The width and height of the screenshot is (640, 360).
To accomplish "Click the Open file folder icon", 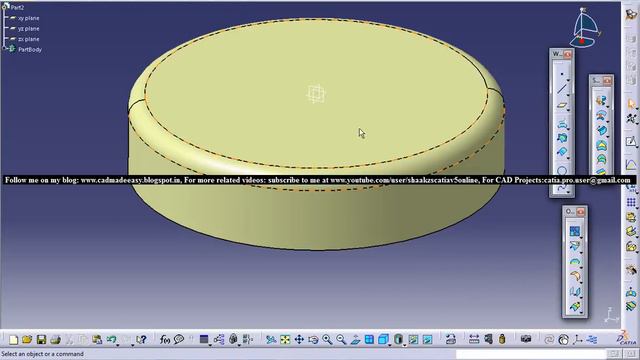I will [27, 340].
